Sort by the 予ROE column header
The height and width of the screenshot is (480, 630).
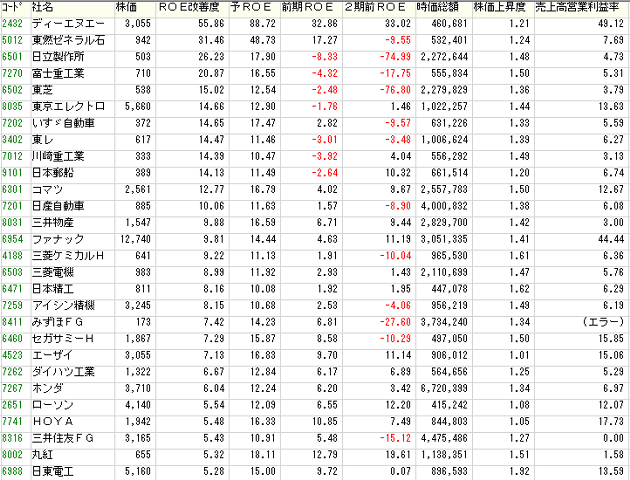251,7
